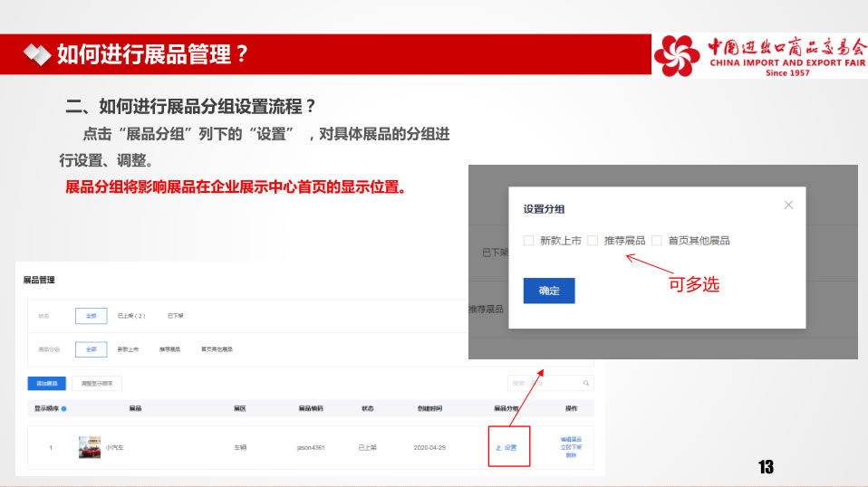Check the 推荐展品 checkbox
The height and width of the screenshot is (487, 868).
[593, 241]
